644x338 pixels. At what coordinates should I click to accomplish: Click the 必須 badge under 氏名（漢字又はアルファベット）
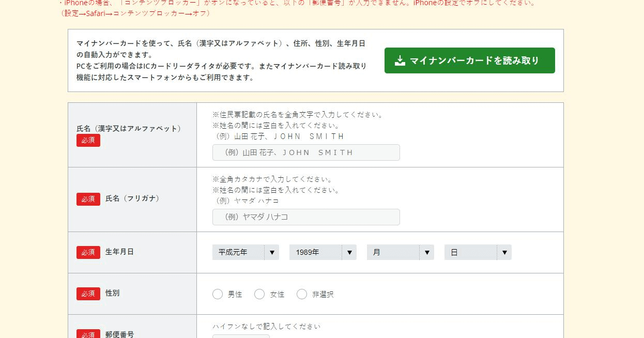[x=88, y=141]
